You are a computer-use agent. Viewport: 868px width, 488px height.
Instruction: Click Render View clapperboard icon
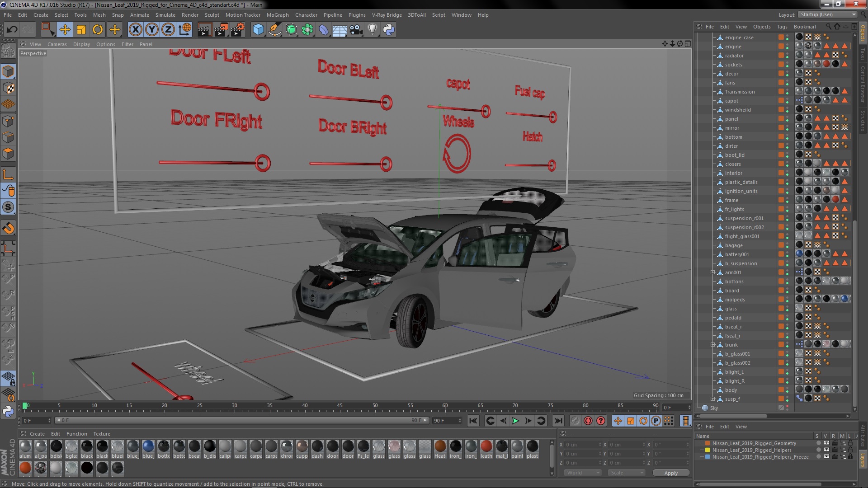pos(204,30)
